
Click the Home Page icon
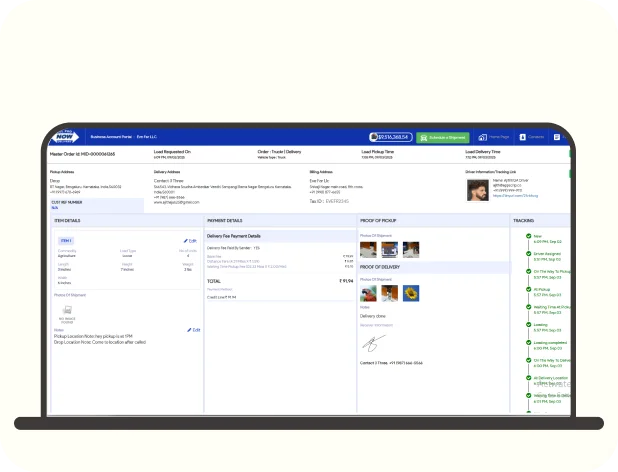482,137
